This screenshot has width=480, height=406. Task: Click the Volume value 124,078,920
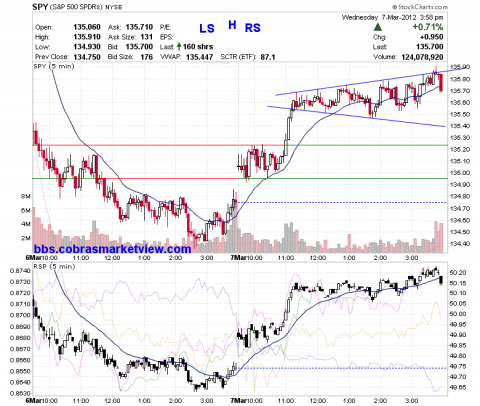click(x=422, y=57)
